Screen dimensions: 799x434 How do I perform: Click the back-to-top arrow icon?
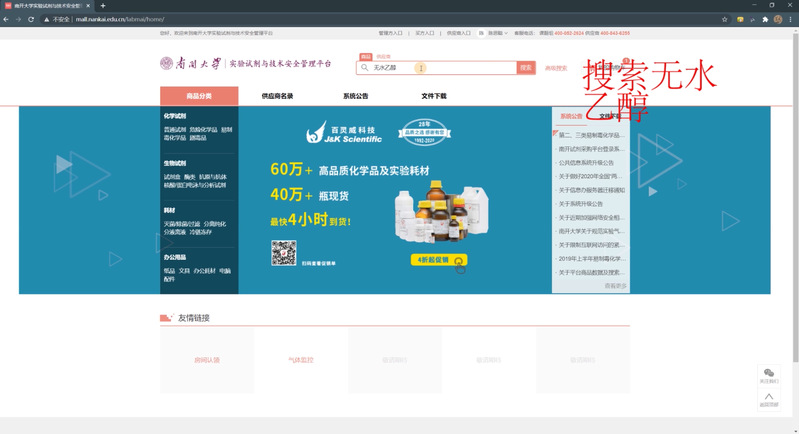(768, 397)
